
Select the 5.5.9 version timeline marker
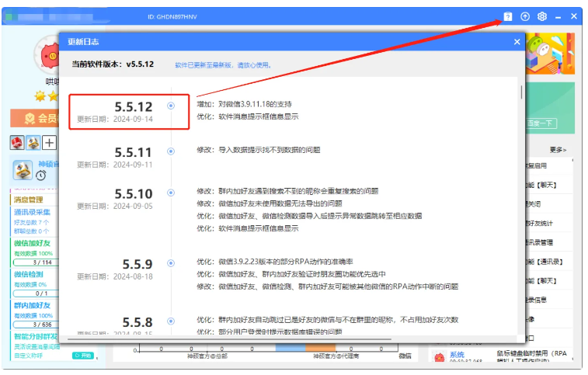tap(171, 263)
